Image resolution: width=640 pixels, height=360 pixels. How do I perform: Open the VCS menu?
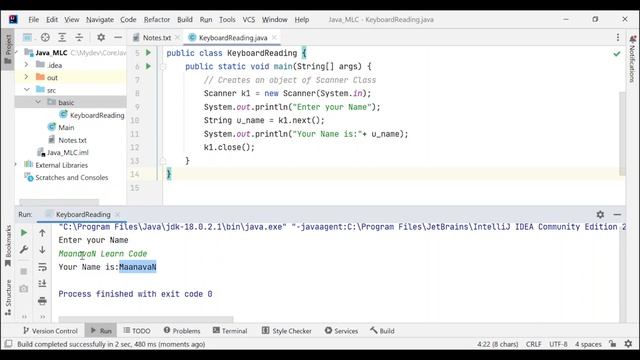click(x=249, y=20)
